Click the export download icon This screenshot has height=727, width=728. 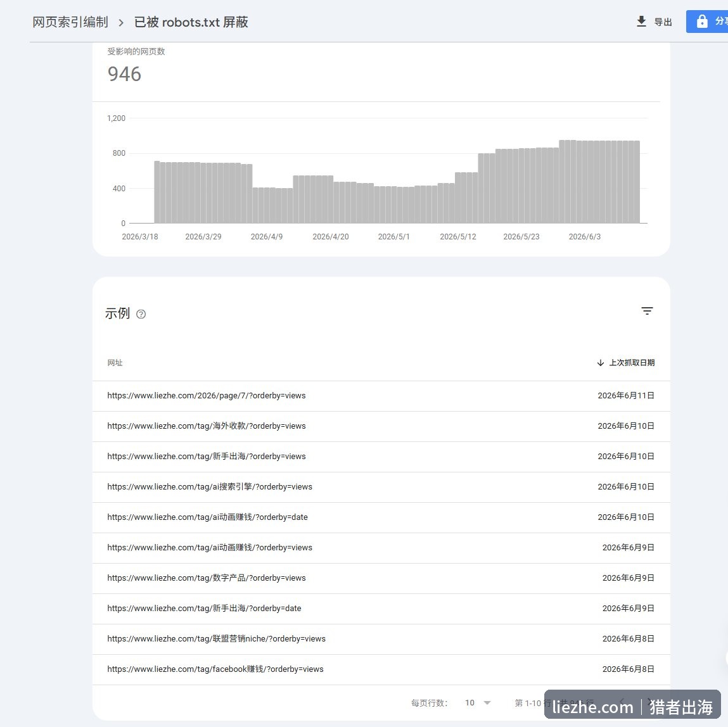pos(641,22)
